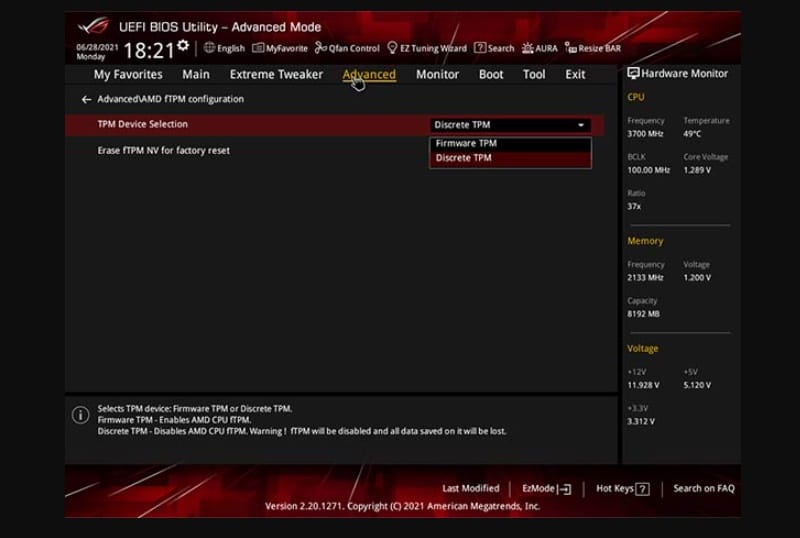This screenshot has width=800, height=538.
Task: Click the CPU frequency value 3700 MHz
Action: tap(645, 134)
